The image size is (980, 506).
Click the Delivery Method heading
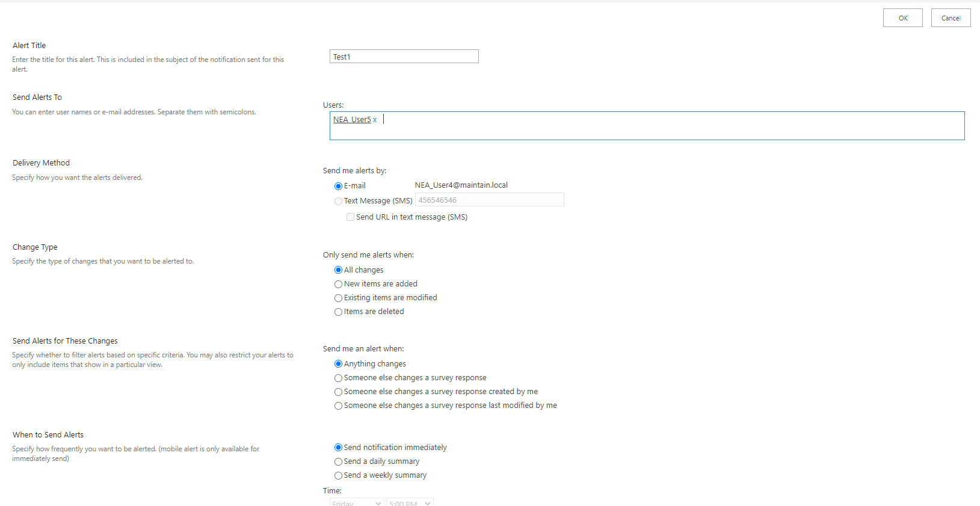(42, 163)
